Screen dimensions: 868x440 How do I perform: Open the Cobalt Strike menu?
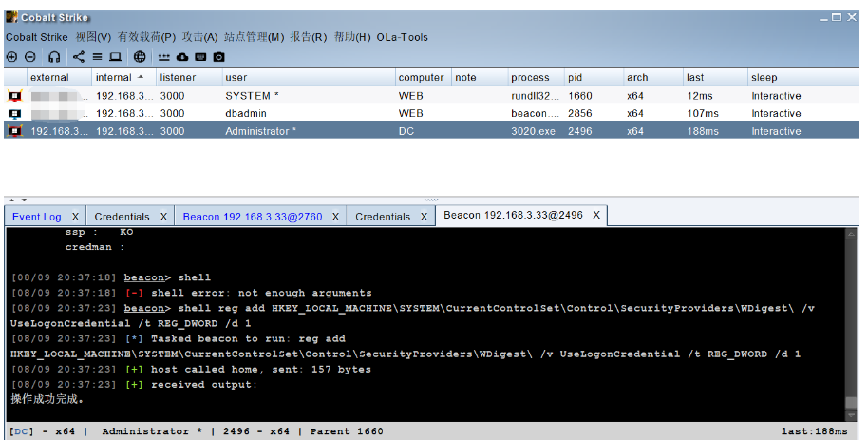36,37
